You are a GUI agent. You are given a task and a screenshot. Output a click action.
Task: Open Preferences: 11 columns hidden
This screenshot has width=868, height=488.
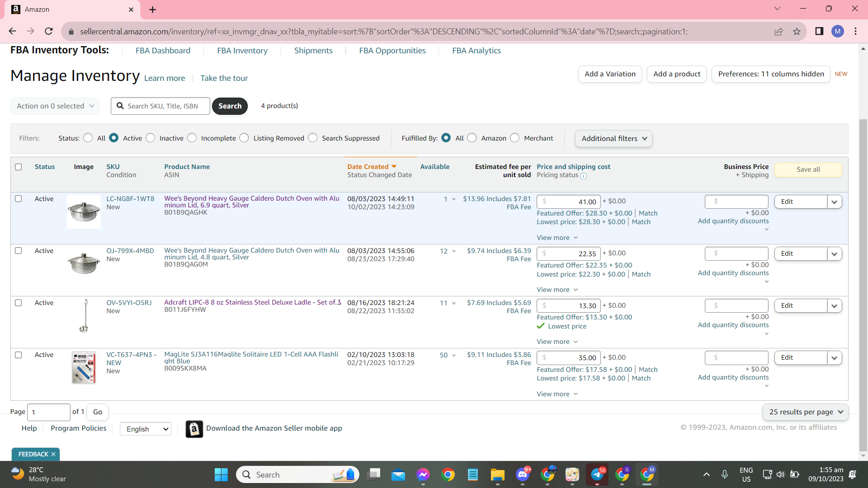point(771,74)
